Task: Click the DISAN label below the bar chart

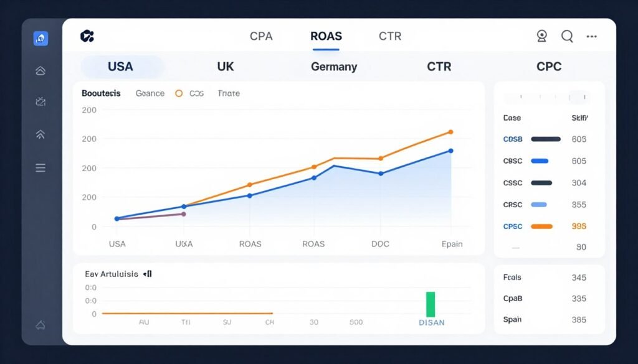Action: click(431, 323)
